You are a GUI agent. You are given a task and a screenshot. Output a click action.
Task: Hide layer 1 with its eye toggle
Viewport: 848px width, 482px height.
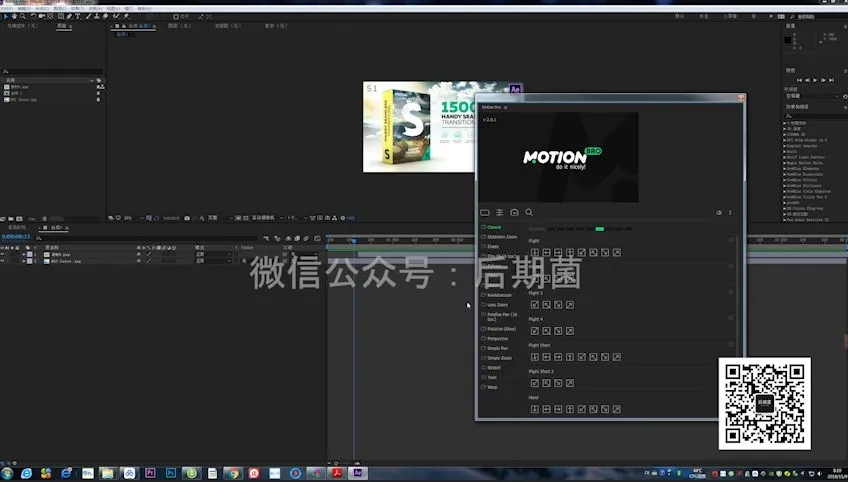(2, 254)
